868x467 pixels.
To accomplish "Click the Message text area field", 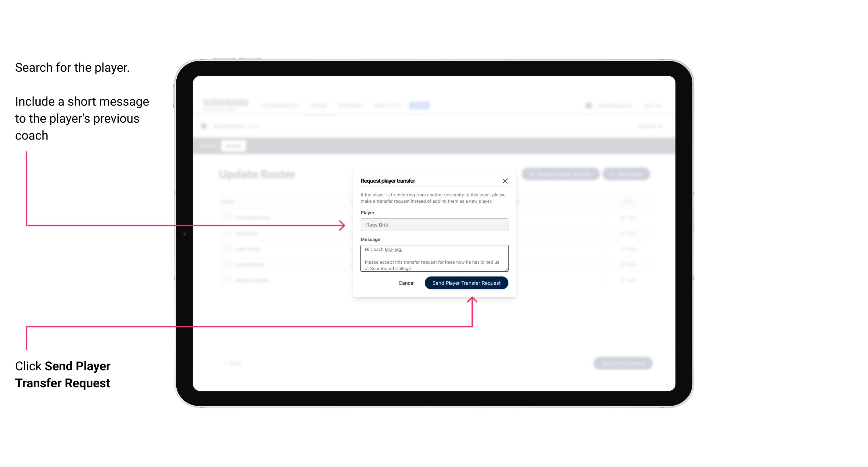I will click(434, 258).
